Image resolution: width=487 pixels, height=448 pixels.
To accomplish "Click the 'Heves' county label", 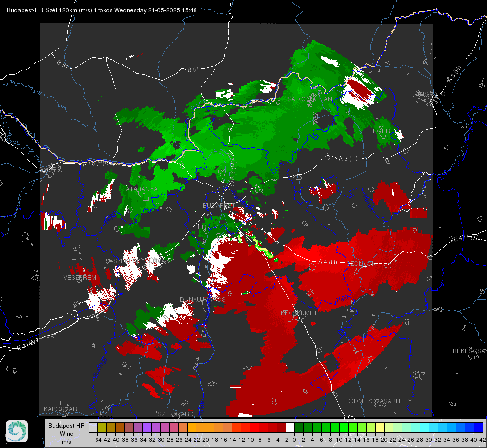I will tap(368, 202).
